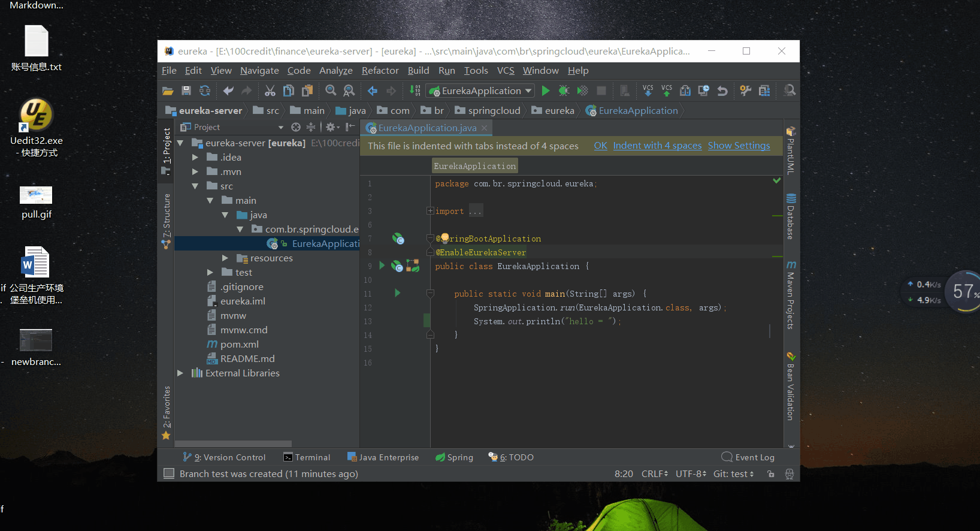Click Scroll from Source target icon
The height and width of the screenshot is (531, 980).
[296, 127]
